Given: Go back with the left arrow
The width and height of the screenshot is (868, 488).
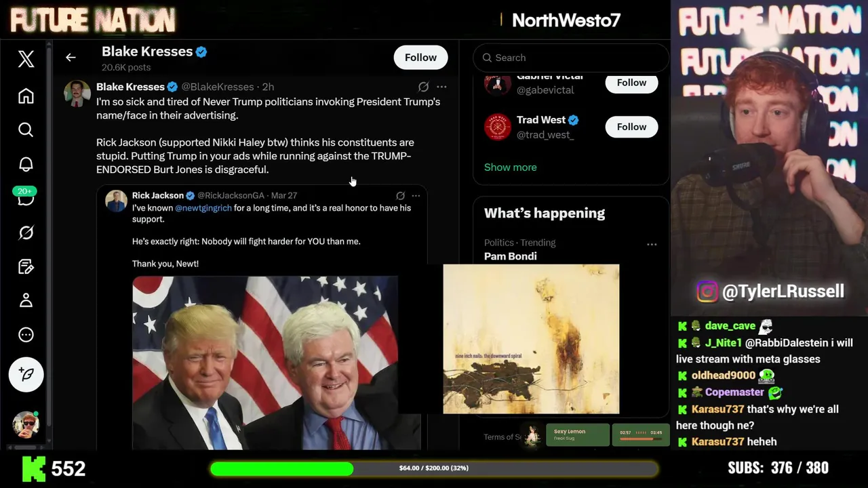Looking at the screenshot, I should click(x=71, y=58).
